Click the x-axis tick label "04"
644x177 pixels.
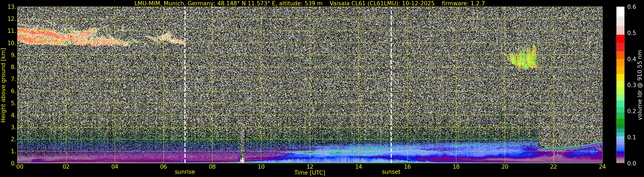pos(115,167)
